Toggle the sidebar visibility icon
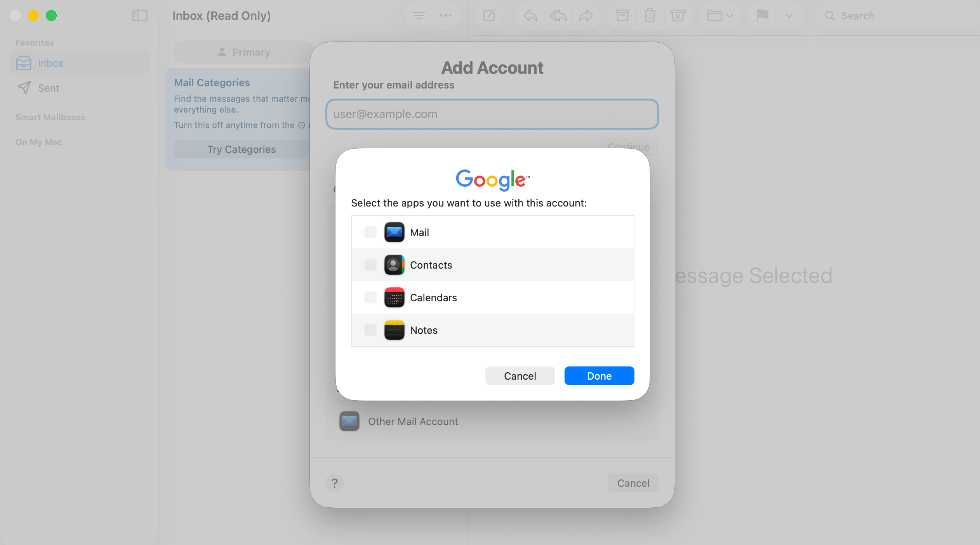This screenshot has height=545, width=980. [x=139, y=16]
